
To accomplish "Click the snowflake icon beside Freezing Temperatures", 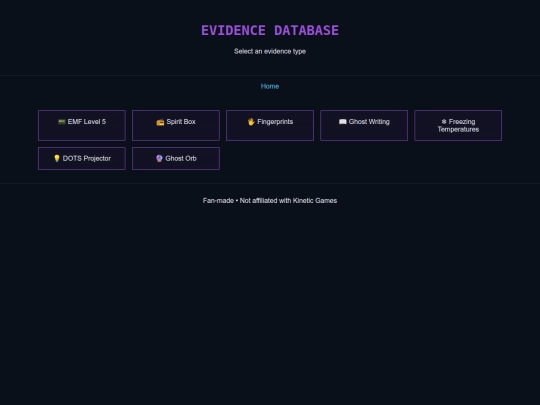I will tap(444, 122).
